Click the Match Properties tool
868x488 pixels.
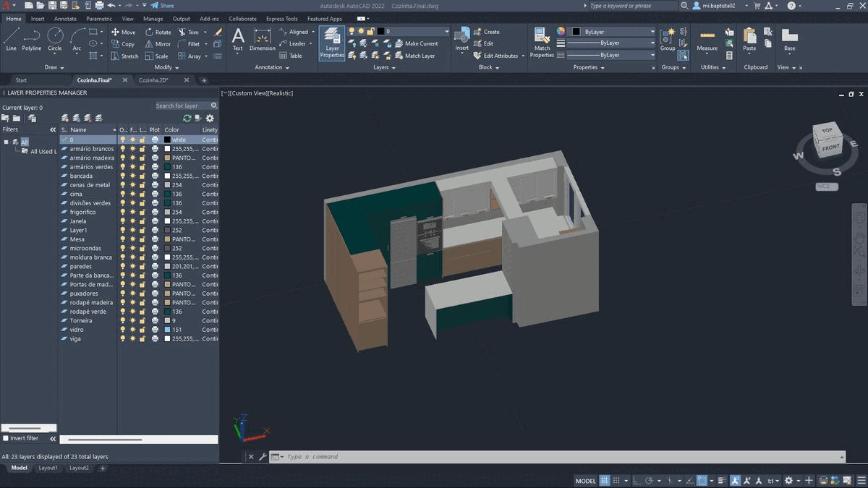[542, 43]
